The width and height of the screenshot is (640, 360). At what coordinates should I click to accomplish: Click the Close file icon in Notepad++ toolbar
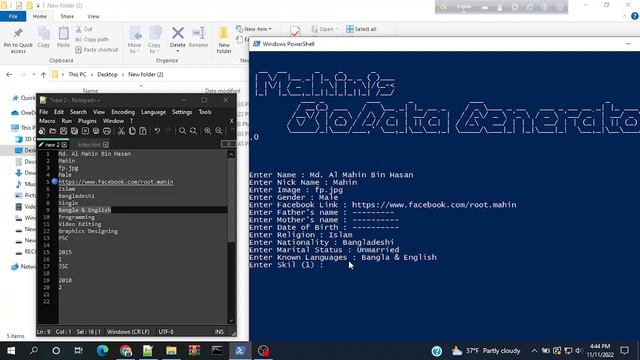point(85,131)
